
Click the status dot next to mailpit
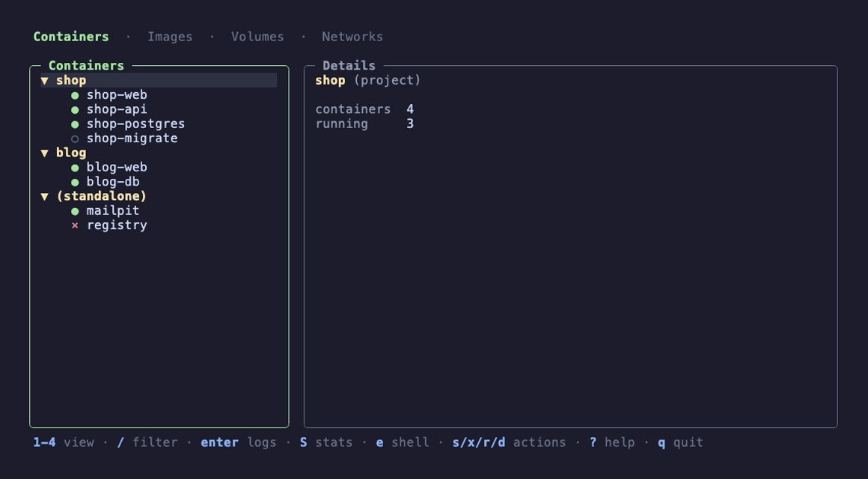tap(75, 211)
